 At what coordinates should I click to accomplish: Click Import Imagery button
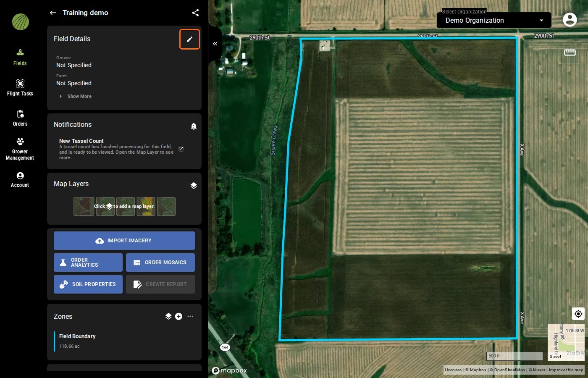tap(124, 241)
